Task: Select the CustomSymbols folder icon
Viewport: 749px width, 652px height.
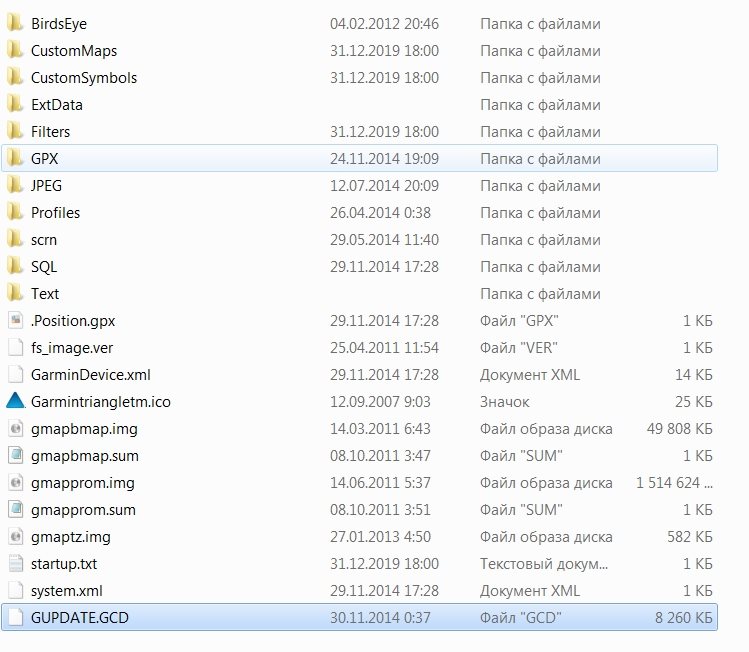Action: (x=15, y=77)
